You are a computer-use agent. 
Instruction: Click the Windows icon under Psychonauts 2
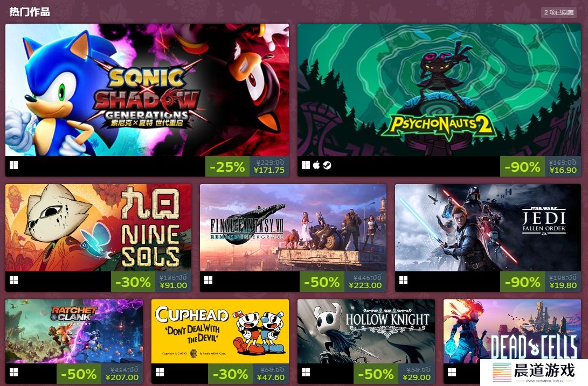click(x=306, y=165)
